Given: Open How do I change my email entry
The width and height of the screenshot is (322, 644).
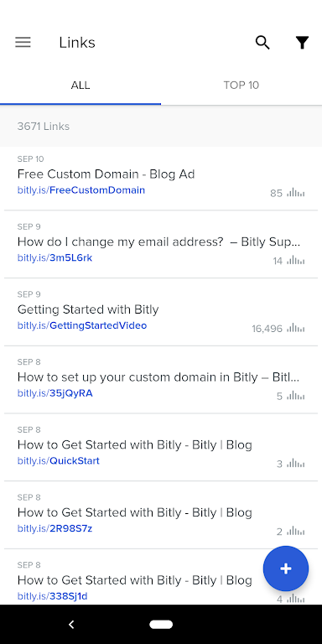Looking at the screenshot, I should tap(159, 241).
